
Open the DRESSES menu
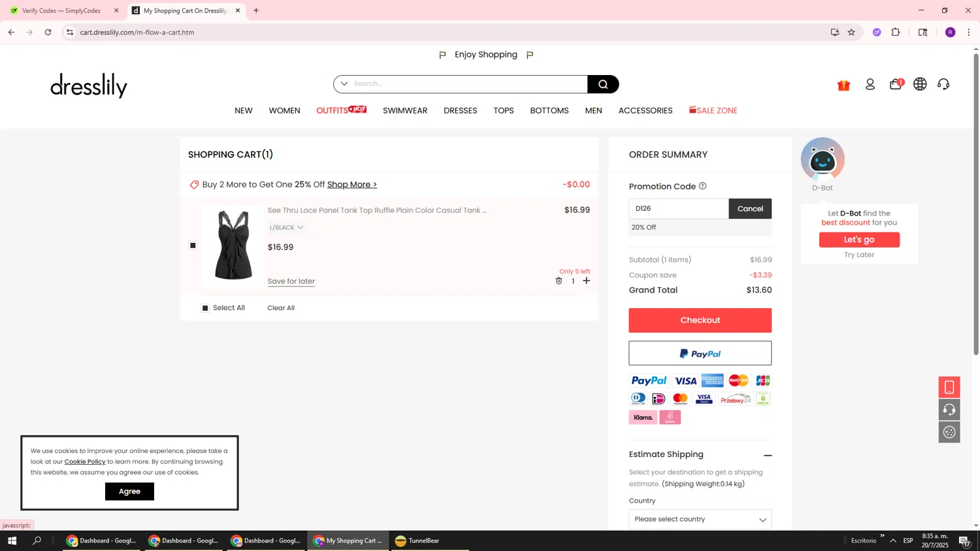pyautogui.click(x=461, y=111)
